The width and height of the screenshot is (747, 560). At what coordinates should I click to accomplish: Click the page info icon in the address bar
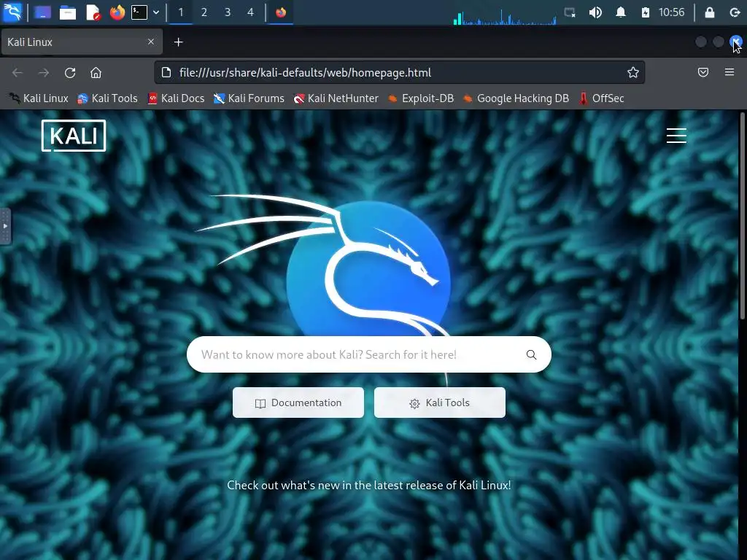click(x=166, y=72)
